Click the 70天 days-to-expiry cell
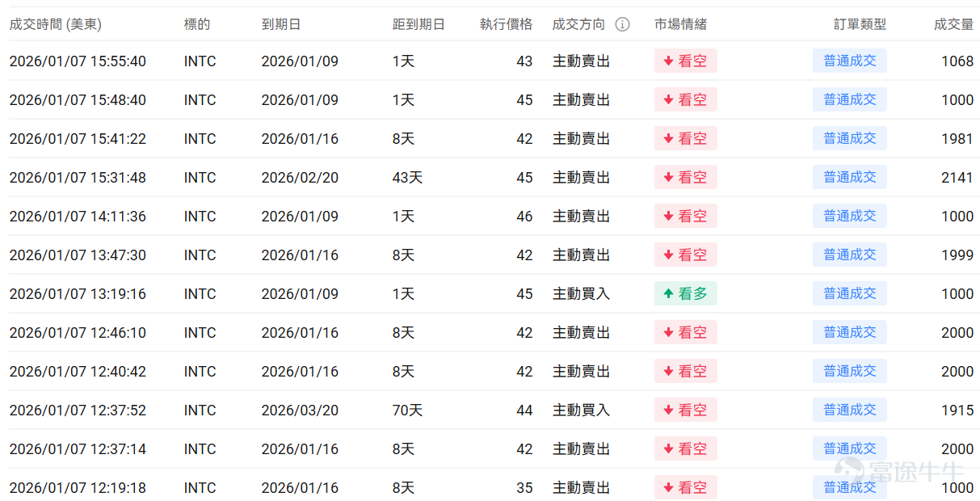 pos(407,410)
